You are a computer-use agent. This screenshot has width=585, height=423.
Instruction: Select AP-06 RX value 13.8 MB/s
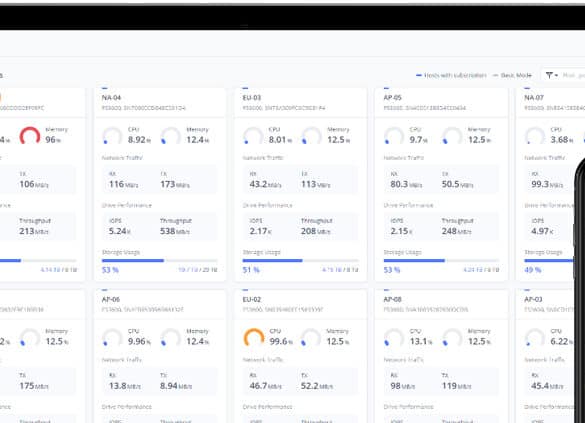(x=125, y=386)
